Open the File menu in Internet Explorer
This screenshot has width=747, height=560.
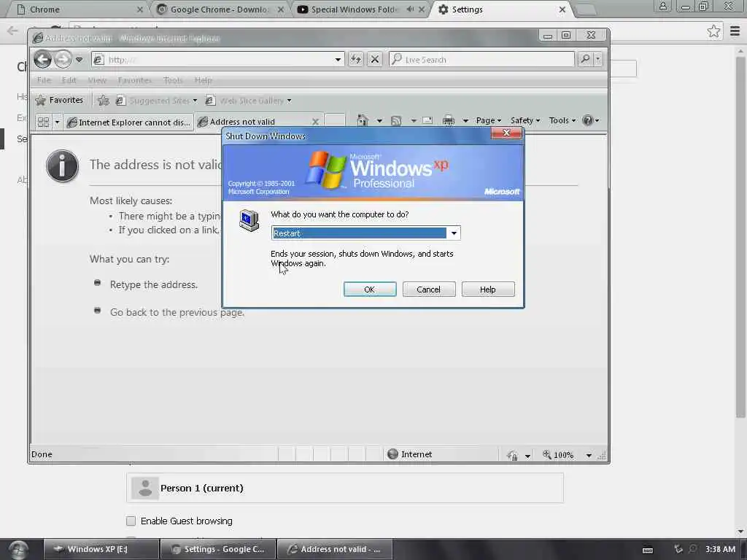pos(43,80)
